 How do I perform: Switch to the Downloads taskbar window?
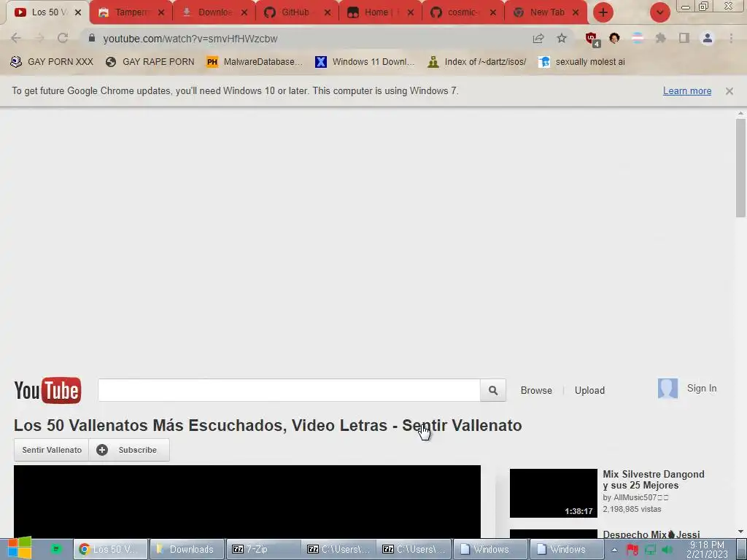coord(187,549)
